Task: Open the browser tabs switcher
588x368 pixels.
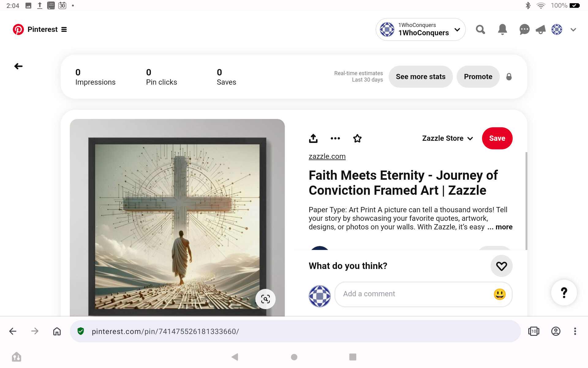Action: 533,331
